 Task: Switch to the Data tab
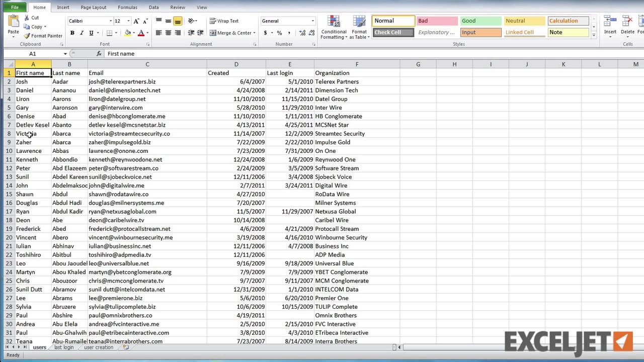153,8
